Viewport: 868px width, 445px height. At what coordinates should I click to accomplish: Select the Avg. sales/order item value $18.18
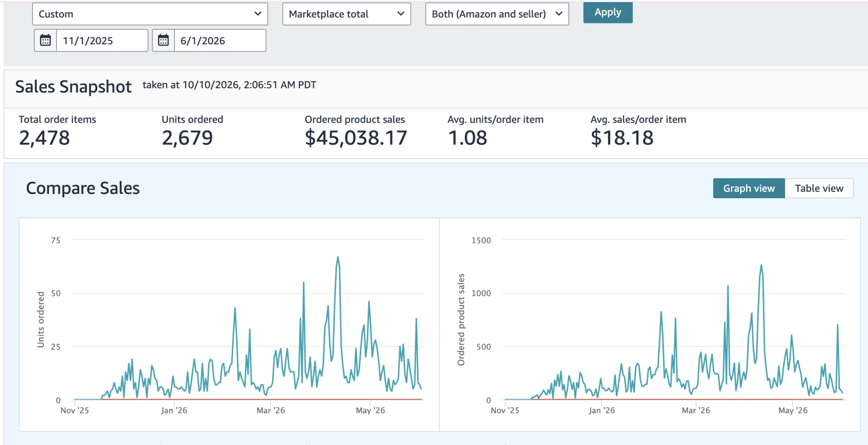click(622, 138)
